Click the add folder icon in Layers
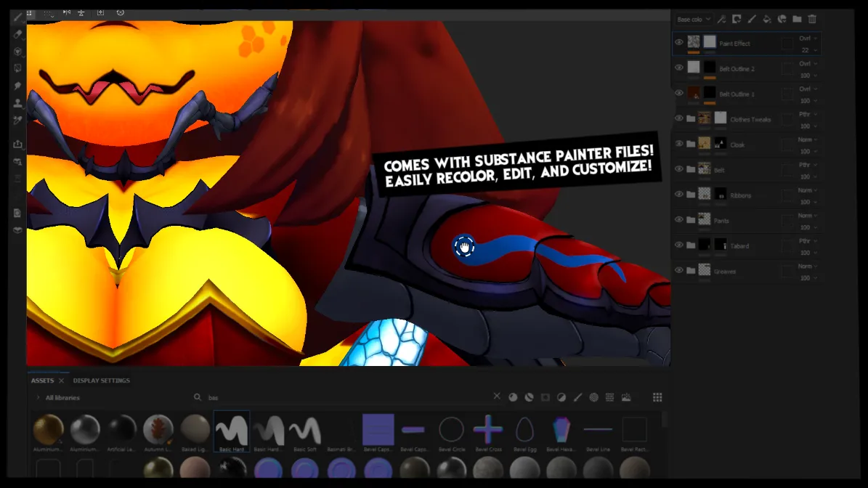The image size is (868, 488). pos(797,20)
